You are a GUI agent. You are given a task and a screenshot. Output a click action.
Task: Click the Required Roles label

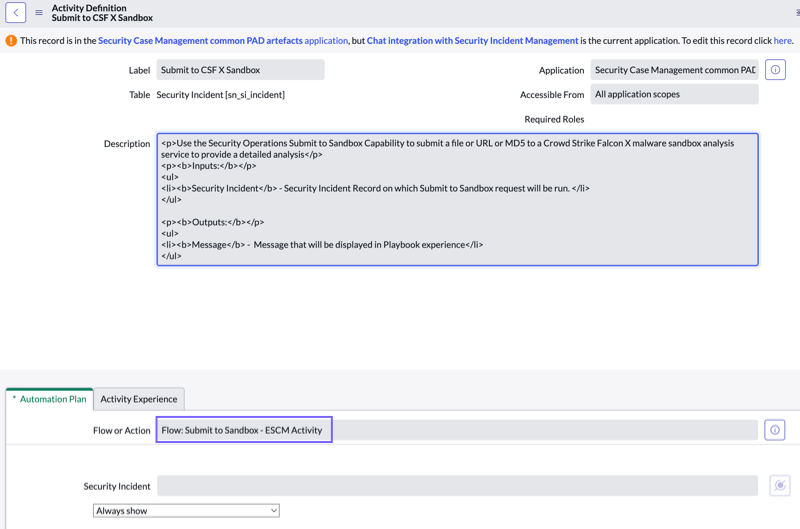coord(554,119)
